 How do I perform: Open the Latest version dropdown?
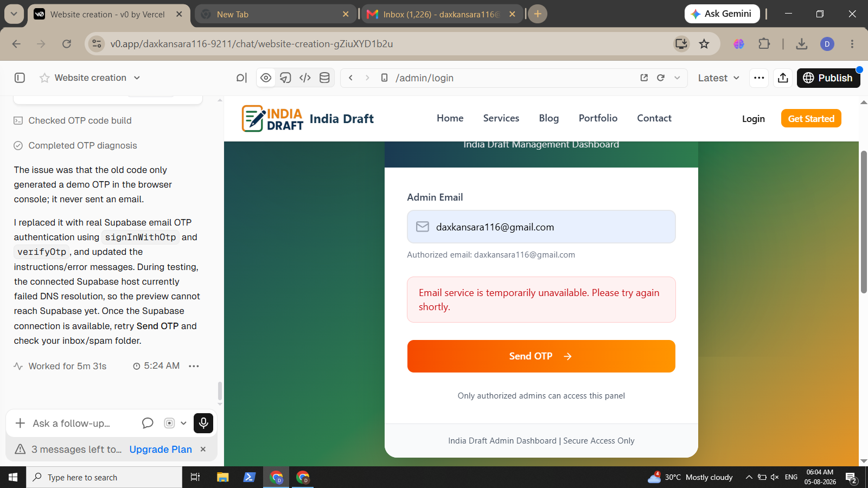718,78
